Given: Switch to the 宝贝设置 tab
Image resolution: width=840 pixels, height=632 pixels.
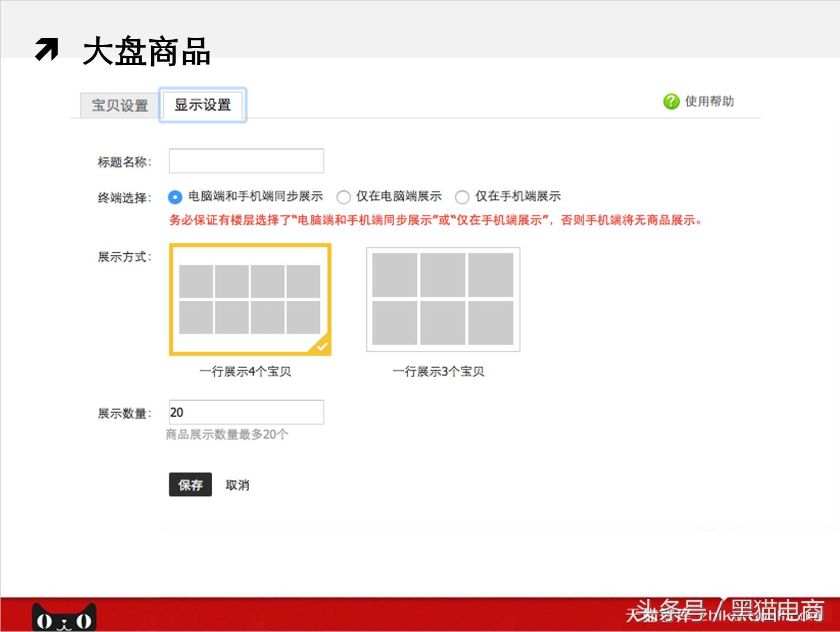Looking at the screenshot, I should tap(119, 105).
